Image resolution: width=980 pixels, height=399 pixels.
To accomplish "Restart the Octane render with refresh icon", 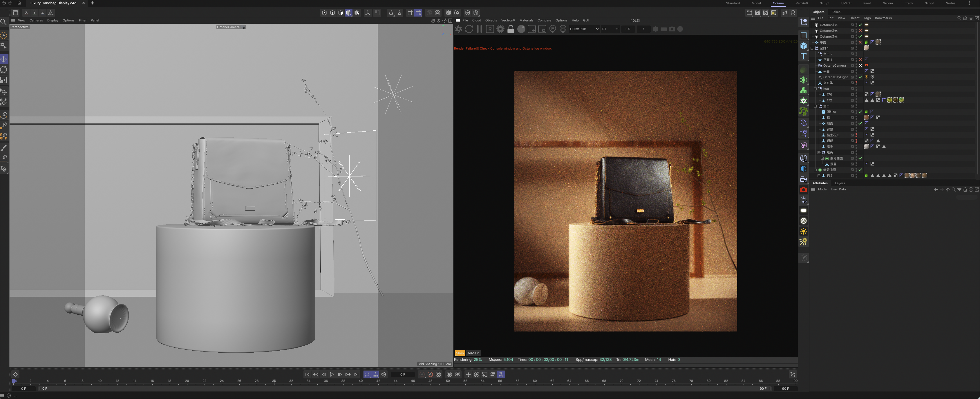I will click(469, 29).
